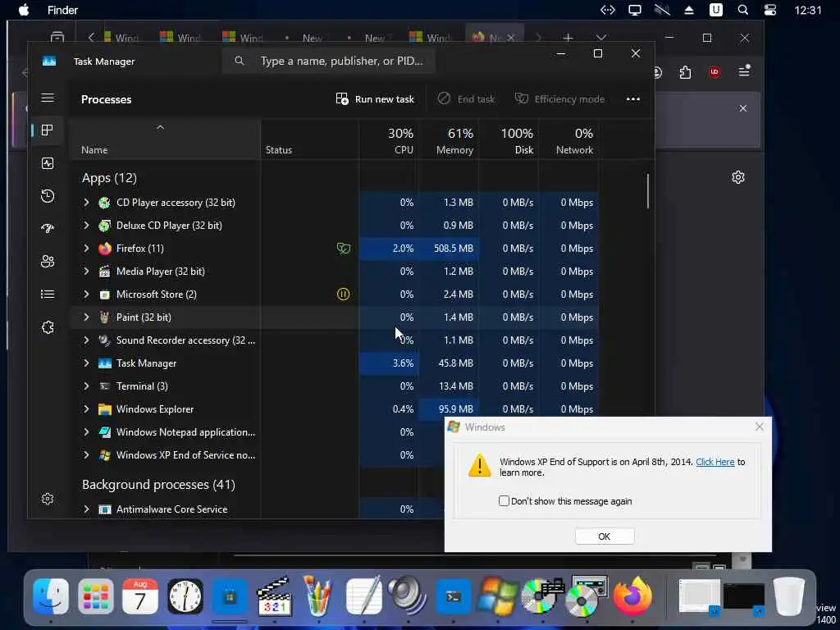Open Task Manager hamburger navigation menu

pyautogui.click(x=48, y=98)
